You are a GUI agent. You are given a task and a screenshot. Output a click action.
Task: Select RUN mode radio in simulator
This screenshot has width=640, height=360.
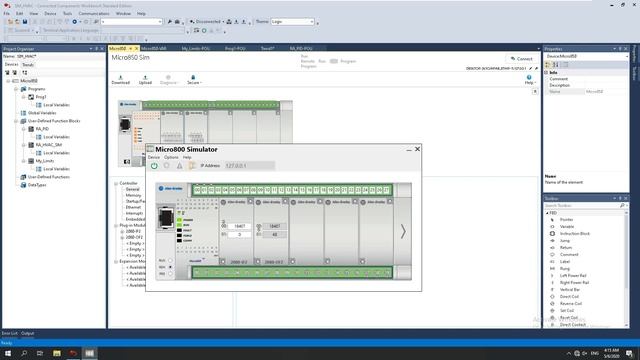coord(170,260)
